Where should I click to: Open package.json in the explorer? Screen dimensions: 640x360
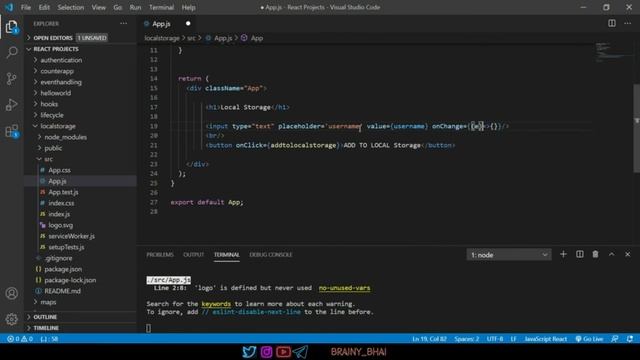pyautogui.click(x=63, y=269)
